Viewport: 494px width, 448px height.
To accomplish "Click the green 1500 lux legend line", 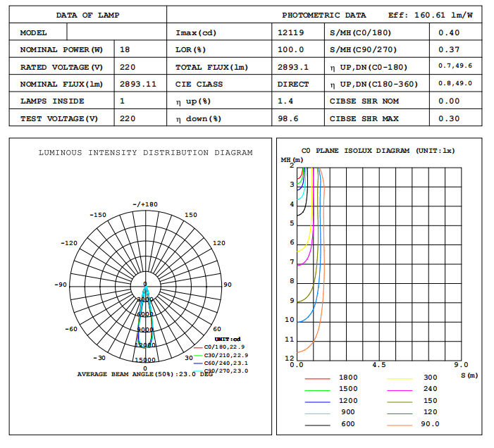I will pyautogui.click(x=317, y=389).
